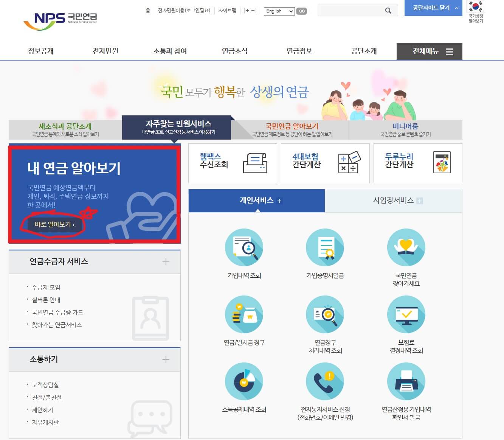The image size is (504, 440).
Task: Select the 연금정보 menu
Action: tap(299, 51)
